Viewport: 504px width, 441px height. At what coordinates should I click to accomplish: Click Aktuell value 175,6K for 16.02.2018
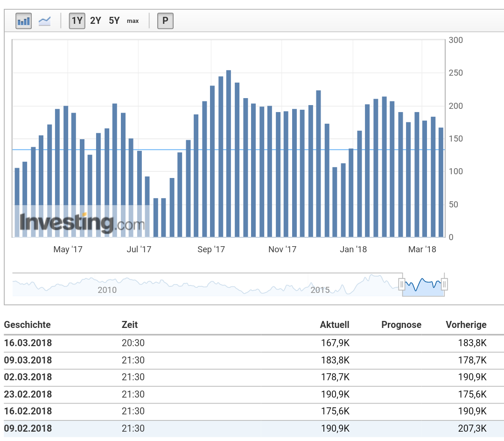[x=335, y=411]
